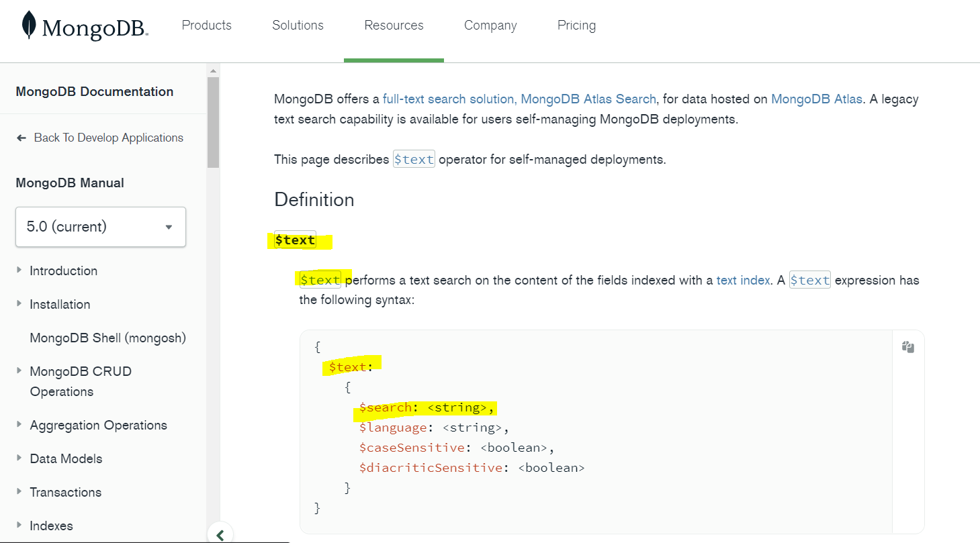Expand the Data Models arrow
Image resolution: width=980 pixels, height=543 pixels.
19,458
